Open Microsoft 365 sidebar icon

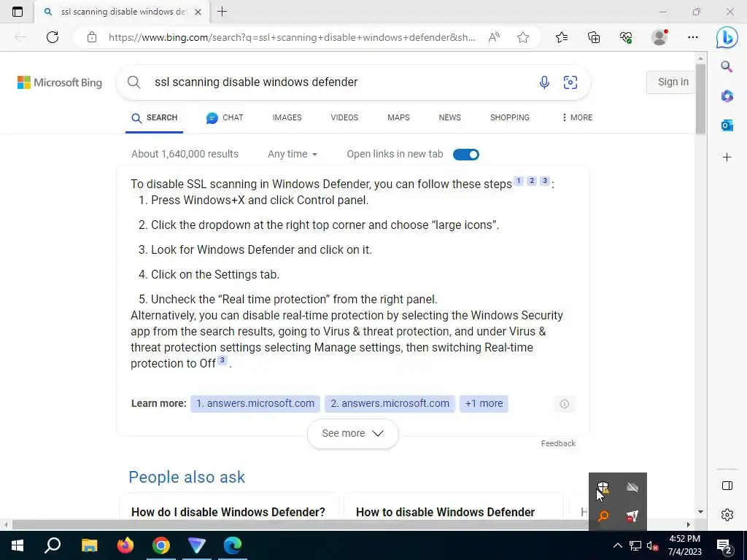coord(727,96)
